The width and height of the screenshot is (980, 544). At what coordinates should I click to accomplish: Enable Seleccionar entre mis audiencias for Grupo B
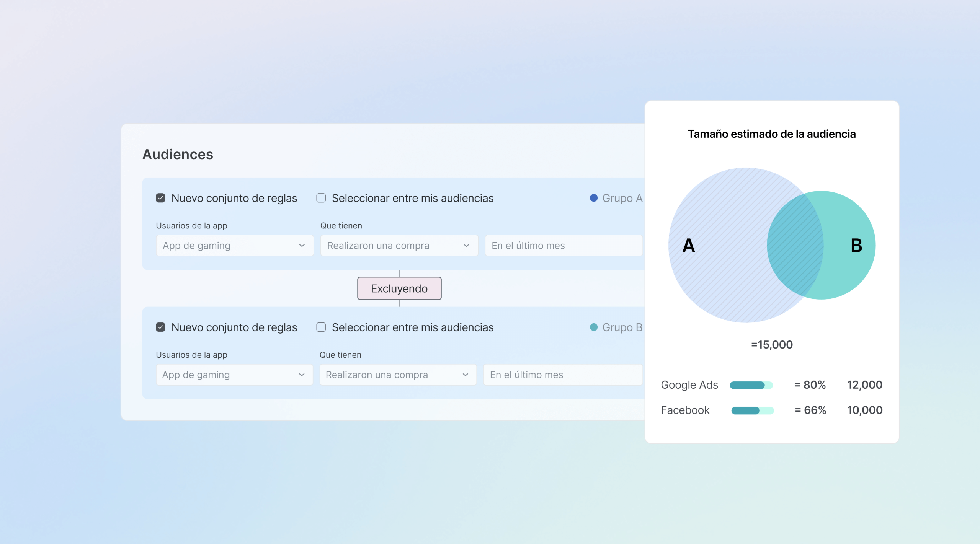321,327
